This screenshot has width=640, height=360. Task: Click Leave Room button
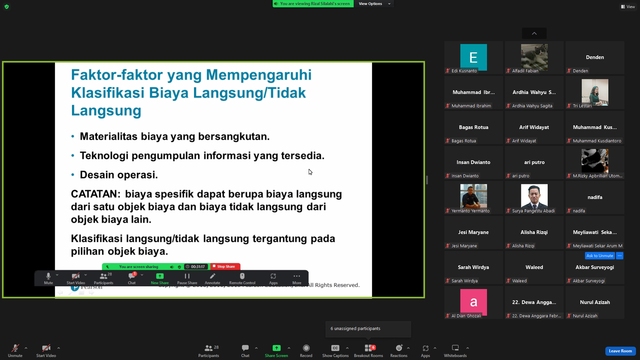point(620,351)
